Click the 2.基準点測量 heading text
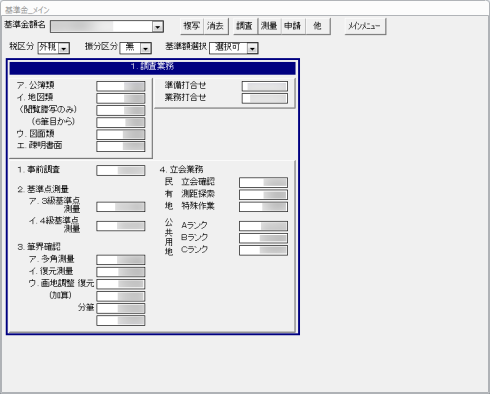The image size is (490, 394). pyautogui.click(x=43, y=189)
